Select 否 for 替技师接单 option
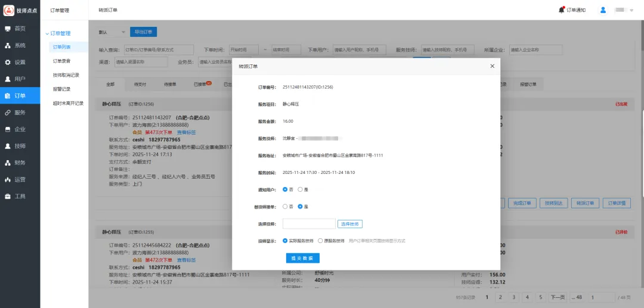The height and width of the screenshot is (308, 644). [x=285, y=207]
